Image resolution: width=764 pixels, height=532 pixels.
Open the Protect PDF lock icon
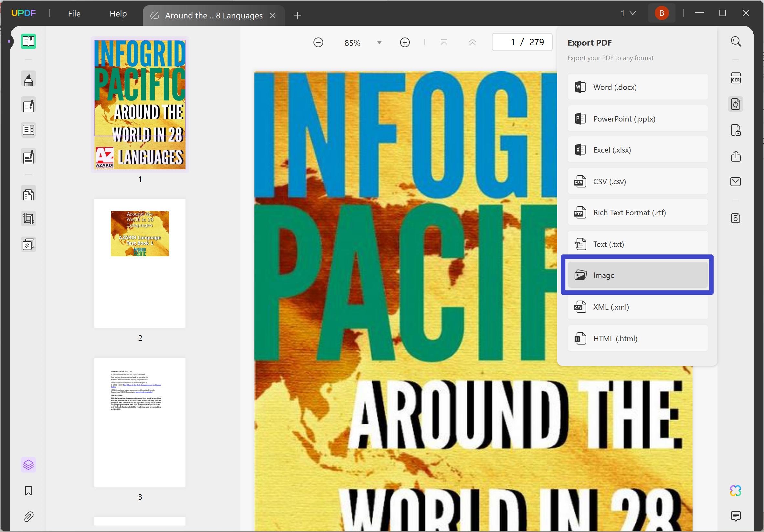(736, 130)
